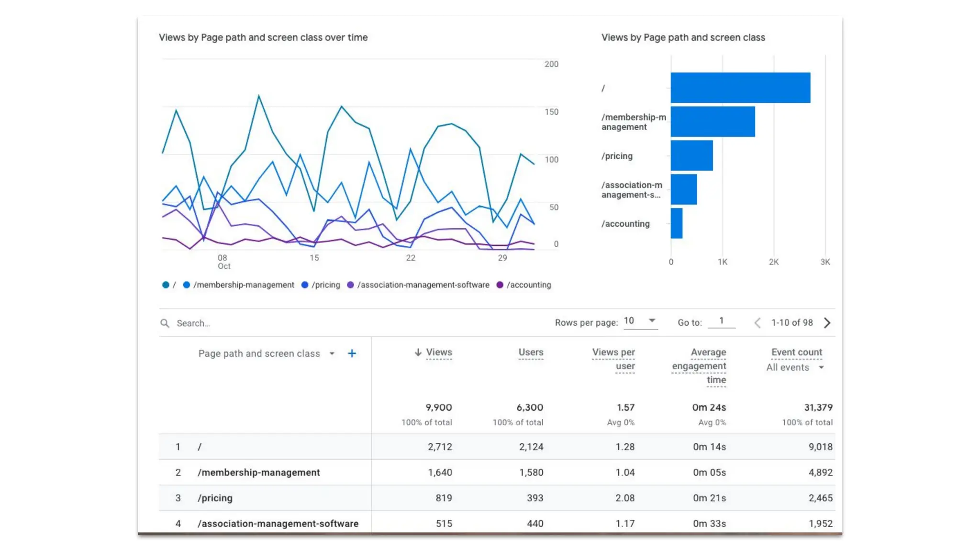Go to next page of results

coord(827,323)
